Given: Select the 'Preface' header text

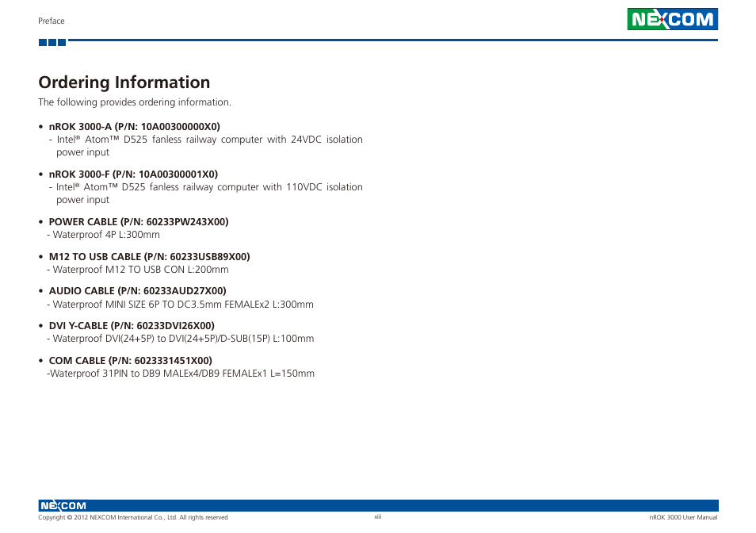Looking at the screenshot, I should (x=51, y=21).
